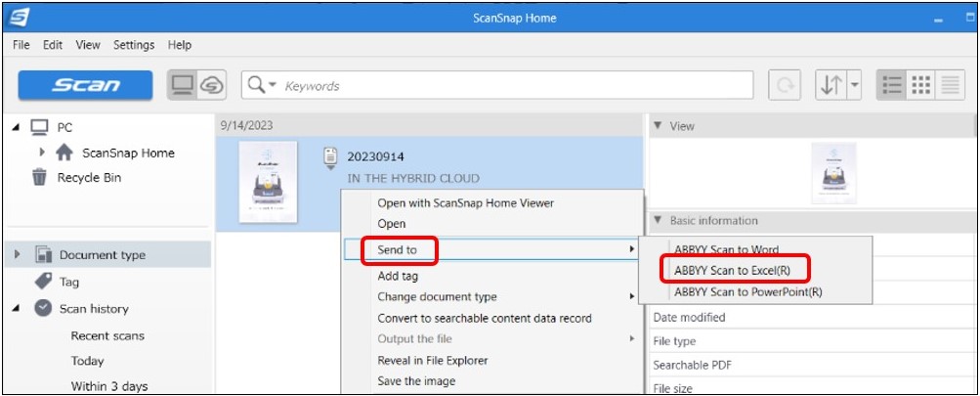Open the Settings menu
This screenshot has width=980, height=396.
tap(134, 45)
